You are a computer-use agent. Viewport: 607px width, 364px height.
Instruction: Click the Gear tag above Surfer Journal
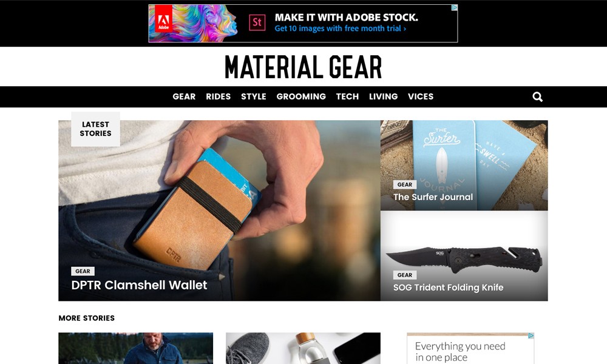404,184
